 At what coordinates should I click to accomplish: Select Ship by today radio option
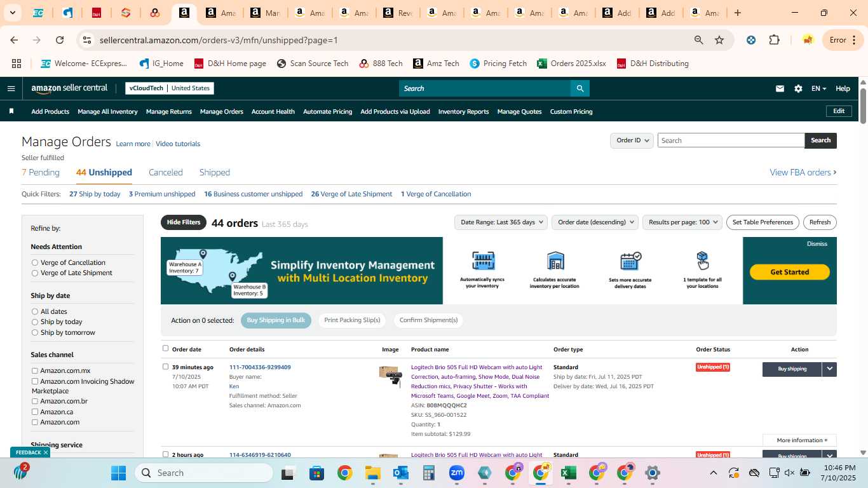point(35,322)
